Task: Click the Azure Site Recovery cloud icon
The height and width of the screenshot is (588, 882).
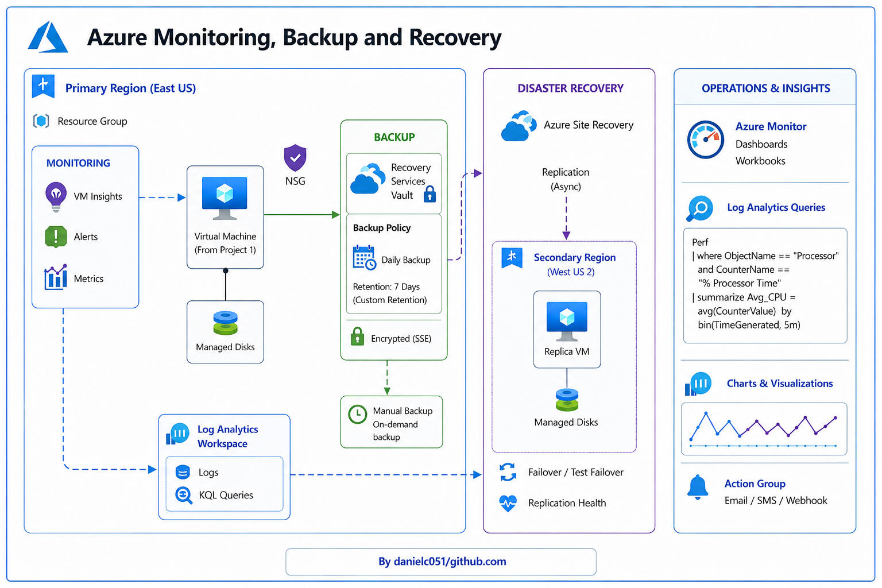Action: coord(519,126)
